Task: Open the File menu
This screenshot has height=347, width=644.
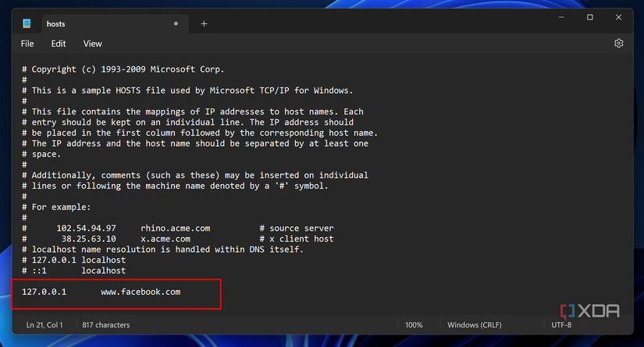Action: click(x=27, y=44)
